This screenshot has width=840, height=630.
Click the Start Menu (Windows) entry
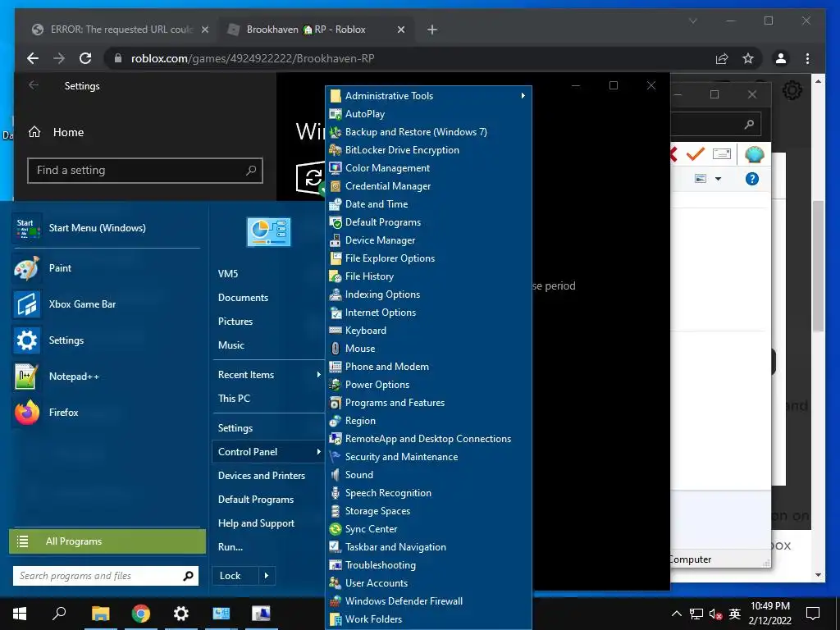click(105, 228)
